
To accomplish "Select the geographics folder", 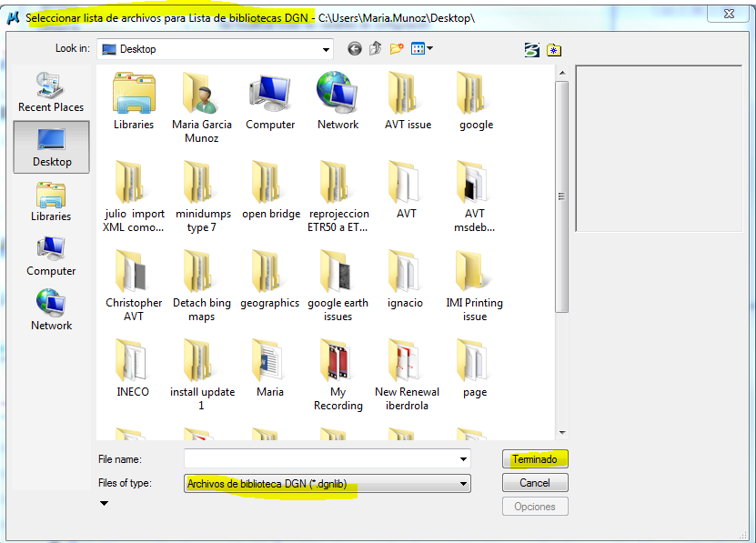I will [269, 278].
